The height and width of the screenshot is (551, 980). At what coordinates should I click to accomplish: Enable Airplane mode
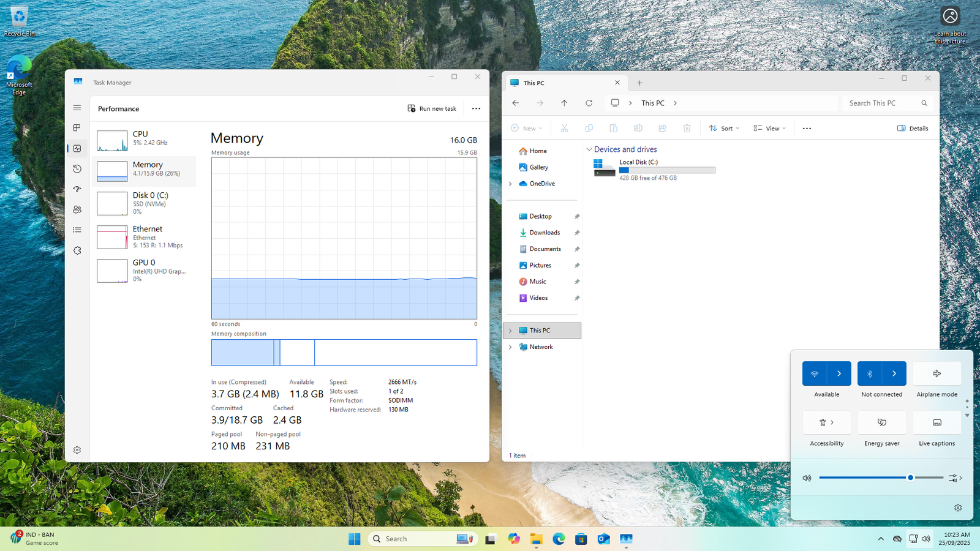pos(937,373)
